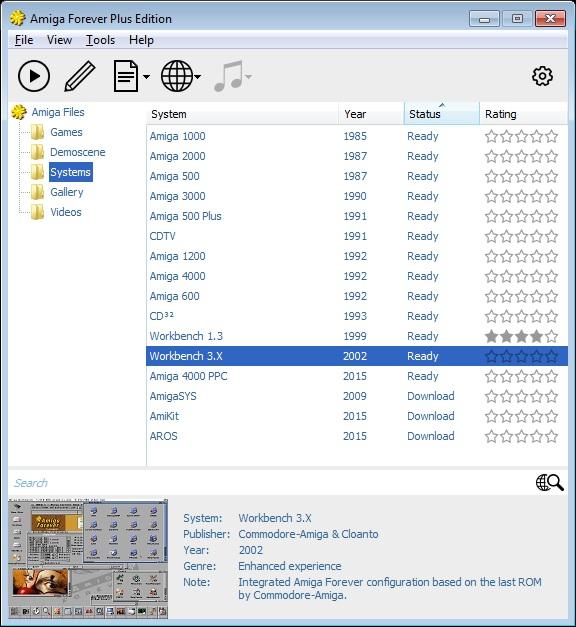Sort by the Year column header
576x627 pixels.
click(x=371, y=114)
